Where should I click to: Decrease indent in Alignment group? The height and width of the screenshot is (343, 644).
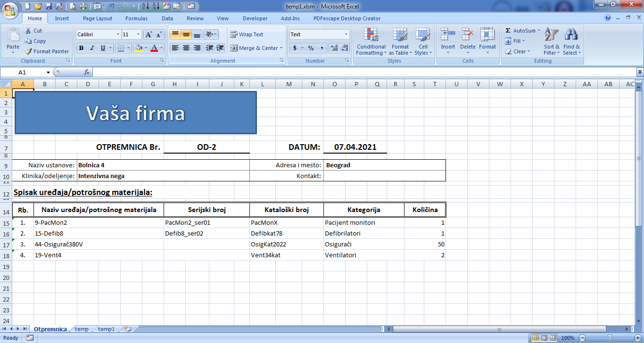[209, 48]
